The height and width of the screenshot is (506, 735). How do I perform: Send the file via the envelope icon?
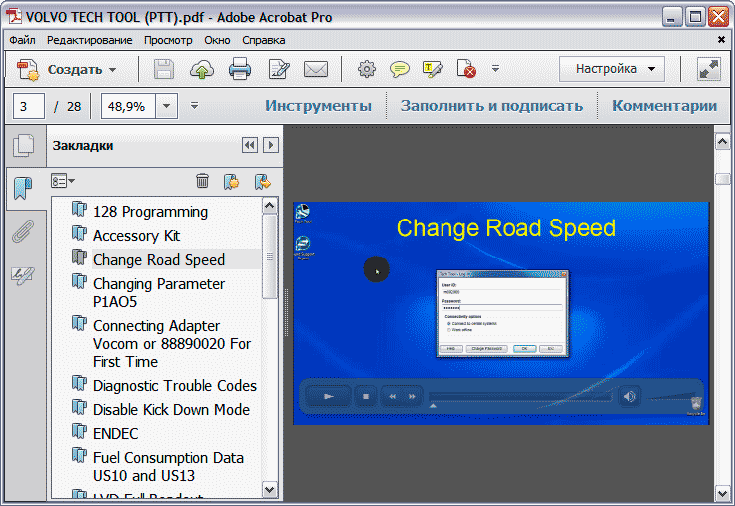316,69
